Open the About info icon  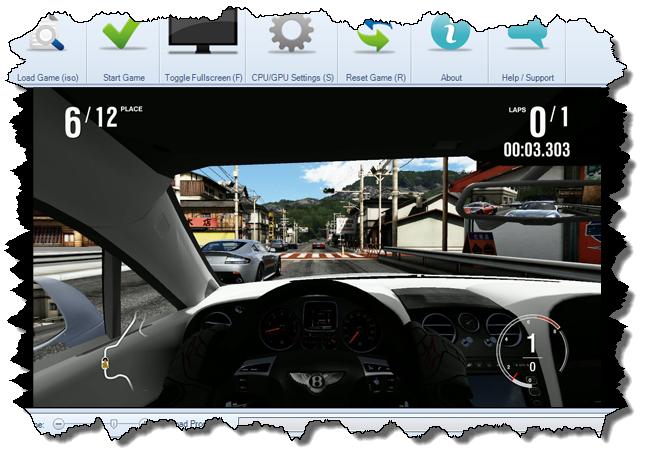tap(450, 33)
